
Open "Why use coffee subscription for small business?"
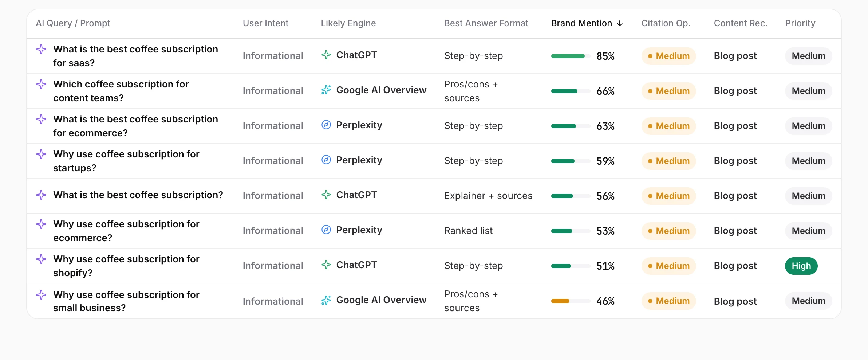126,301
